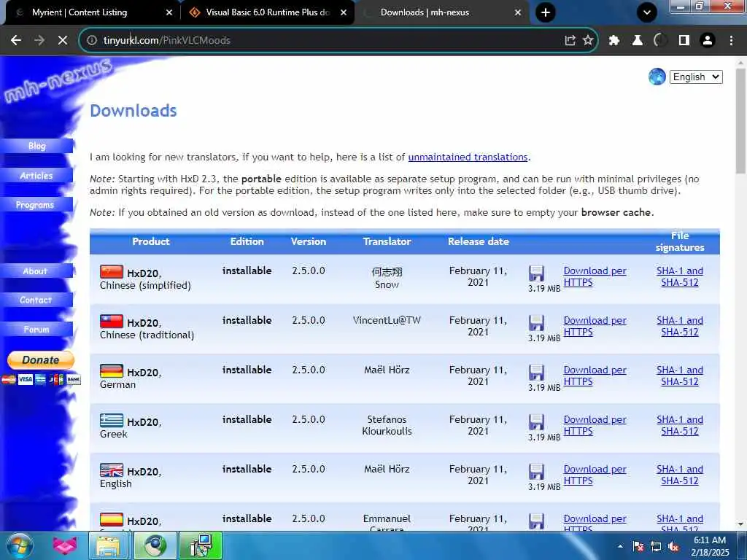The image size is (747, 560).
Task: Click the UK/US flag icon for English
Action: [x=112, y=470]
